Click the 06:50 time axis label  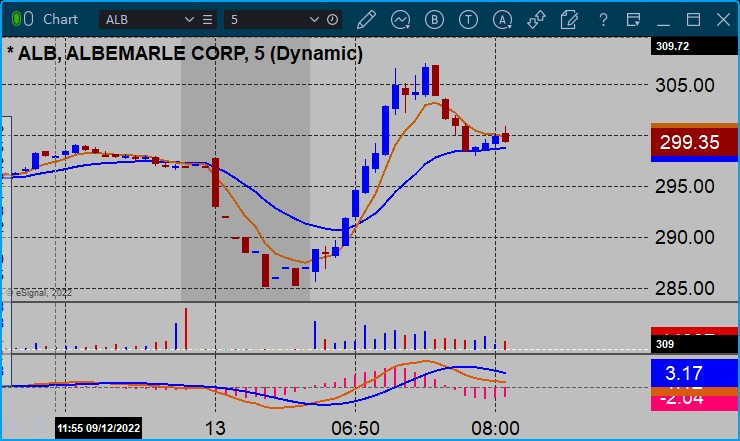(x=355, y=429)
